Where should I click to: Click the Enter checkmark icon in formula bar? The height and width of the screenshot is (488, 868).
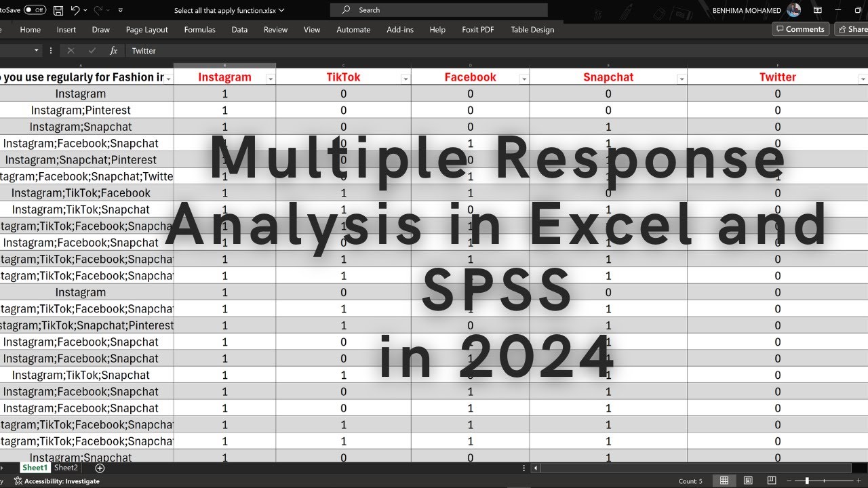[x=92, y=51]
